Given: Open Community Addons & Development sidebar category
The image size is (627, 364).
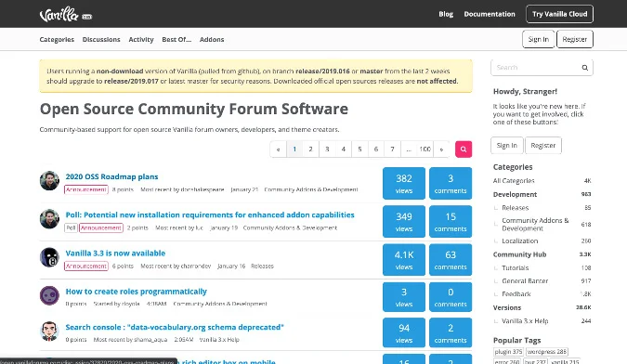Looking at the screenshot, I should tap(535, 224).
